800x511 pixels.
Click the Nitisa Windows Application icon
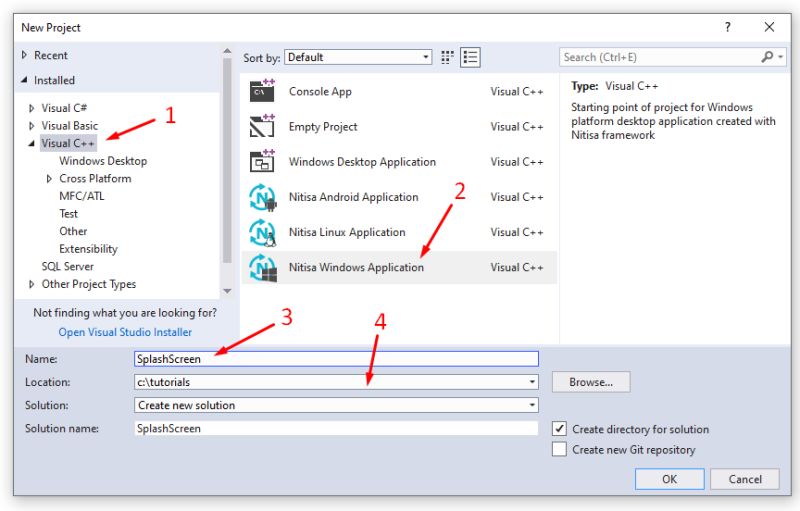[262, 267]
